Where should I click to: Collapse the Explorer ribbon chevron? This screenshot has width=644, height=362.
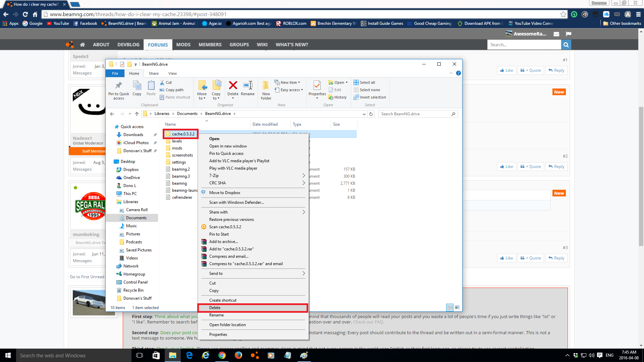(451, 73)
